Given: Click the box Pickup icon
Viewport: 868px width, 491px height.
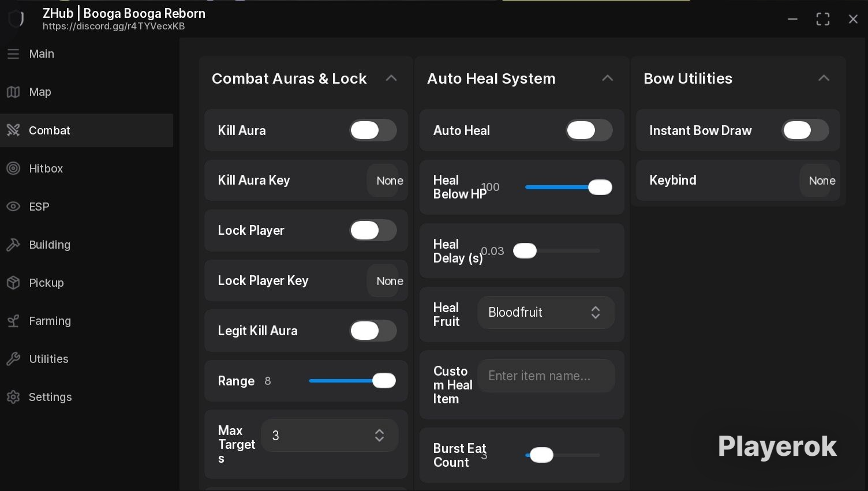Looking at the screenshot, I should [13, 283].
